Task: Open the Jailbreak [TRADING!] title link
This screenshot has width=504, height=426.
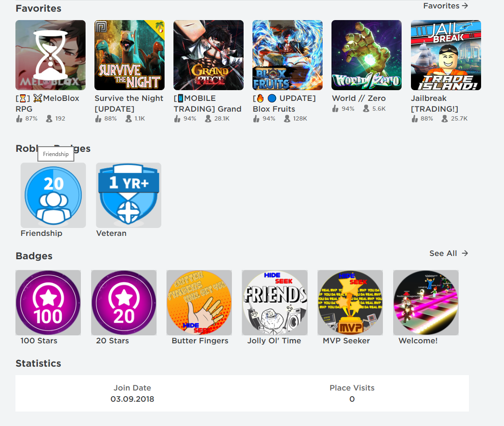Action: [435, 103]
